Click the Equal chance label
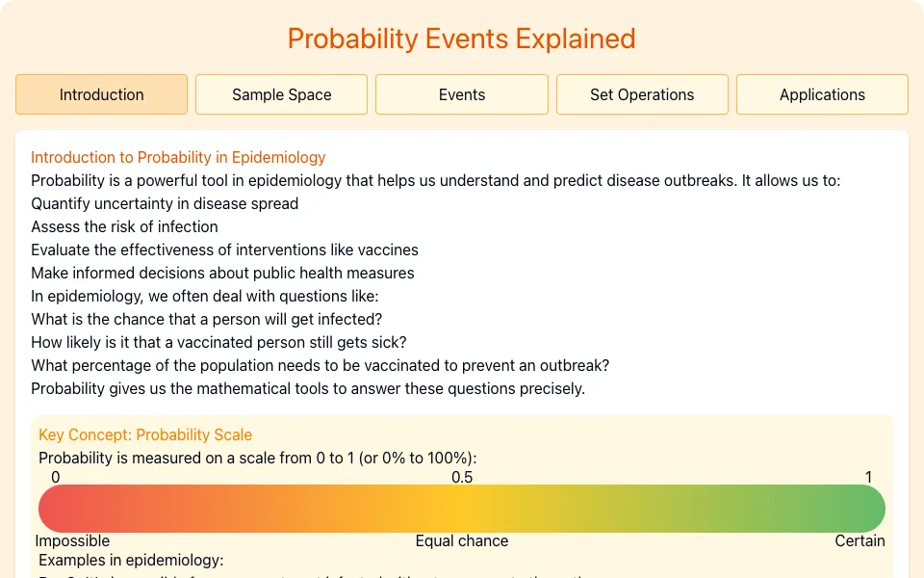 462,540
